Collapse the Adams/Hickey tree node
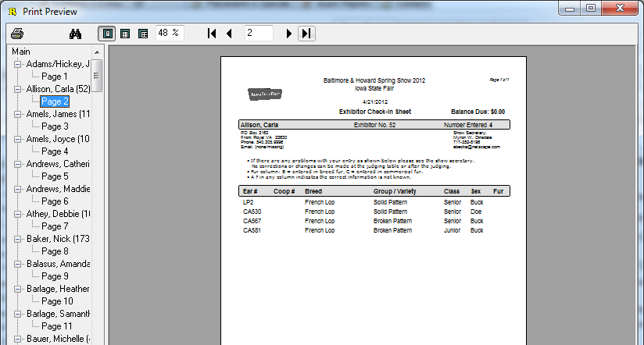 [18, 65]
